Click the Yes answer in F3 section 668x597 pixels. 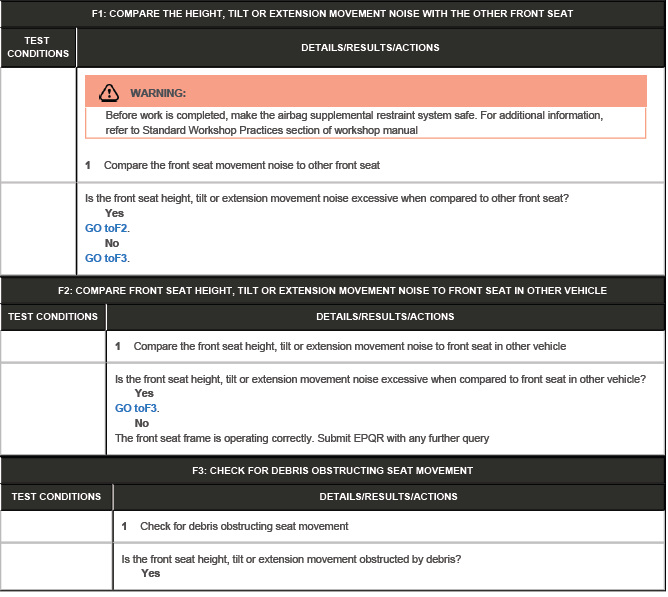point(150,574)
